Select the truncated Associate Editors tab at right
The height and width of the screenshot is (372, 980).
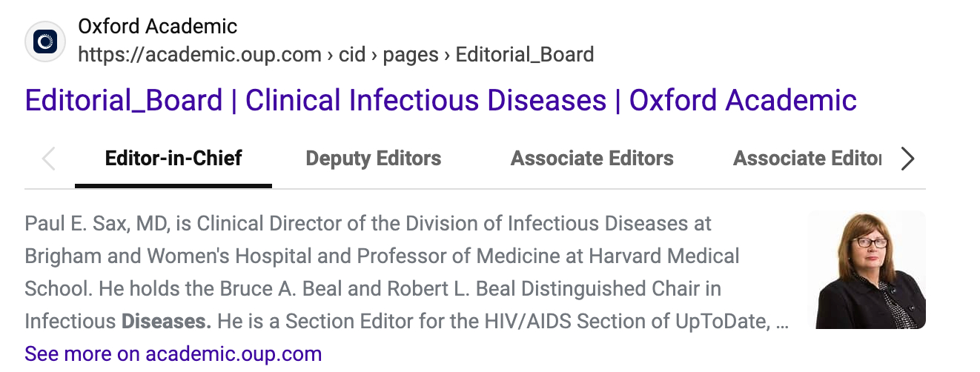tap(807, 159)
